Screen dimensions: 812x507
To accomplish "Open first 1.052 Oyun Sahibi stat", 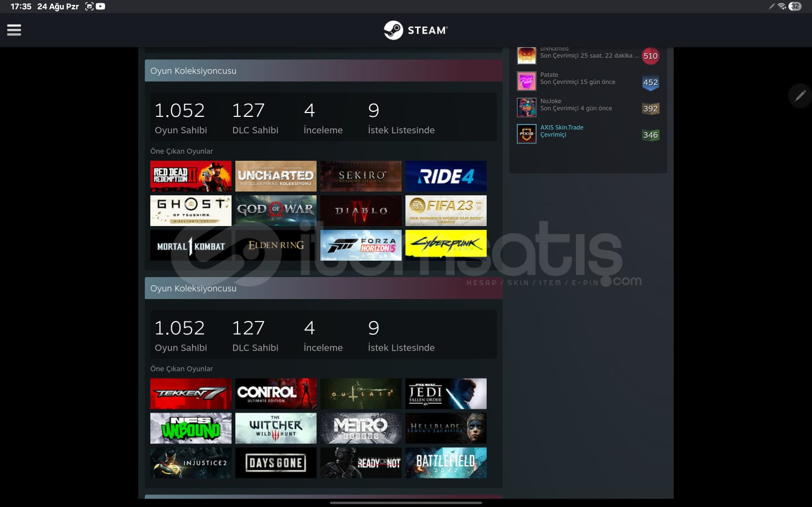I will (x=181, y=118).
